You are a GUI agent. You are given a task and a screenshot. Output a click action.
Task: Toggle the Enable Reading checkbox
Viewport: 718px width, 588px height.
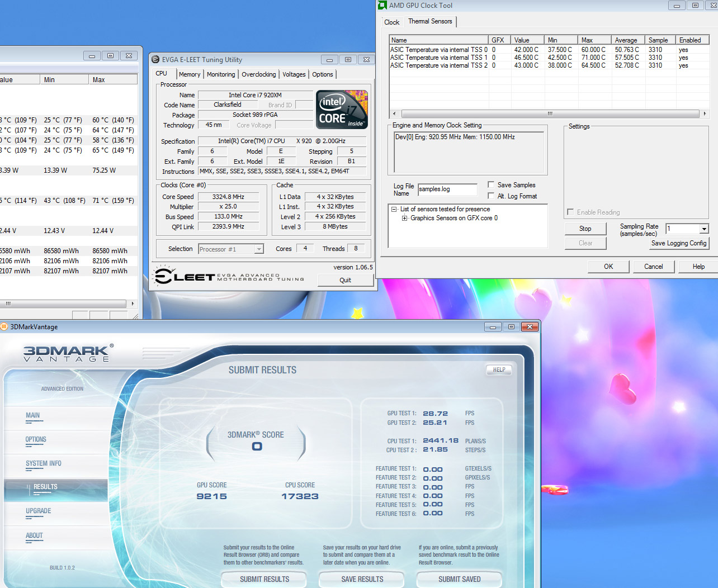pos(570,212)
